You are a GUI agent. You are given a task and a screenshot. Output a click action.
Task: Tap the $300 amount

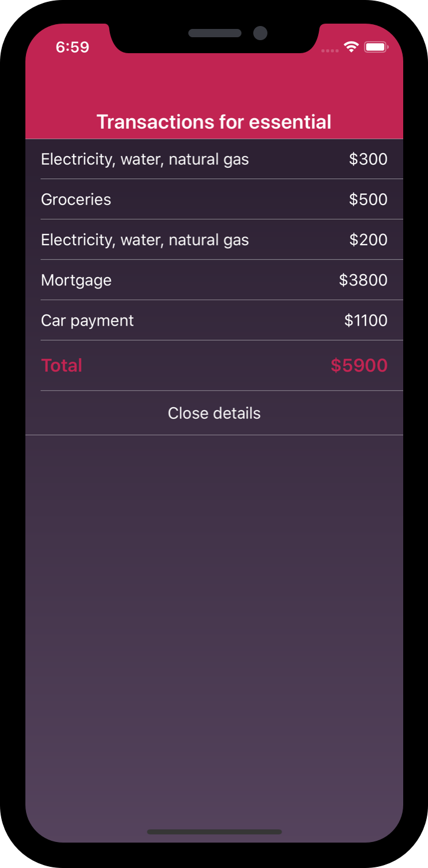point(368,159)
